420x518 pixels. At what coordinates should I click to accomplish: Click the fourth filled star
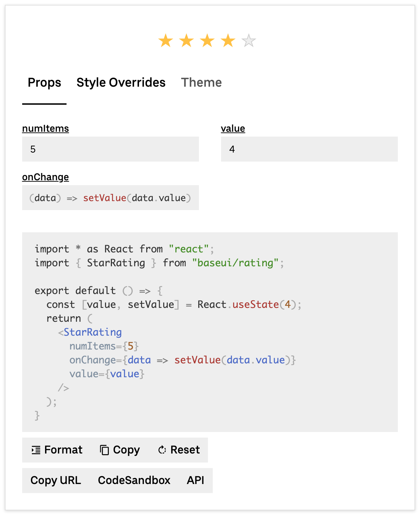pos(228,41)
